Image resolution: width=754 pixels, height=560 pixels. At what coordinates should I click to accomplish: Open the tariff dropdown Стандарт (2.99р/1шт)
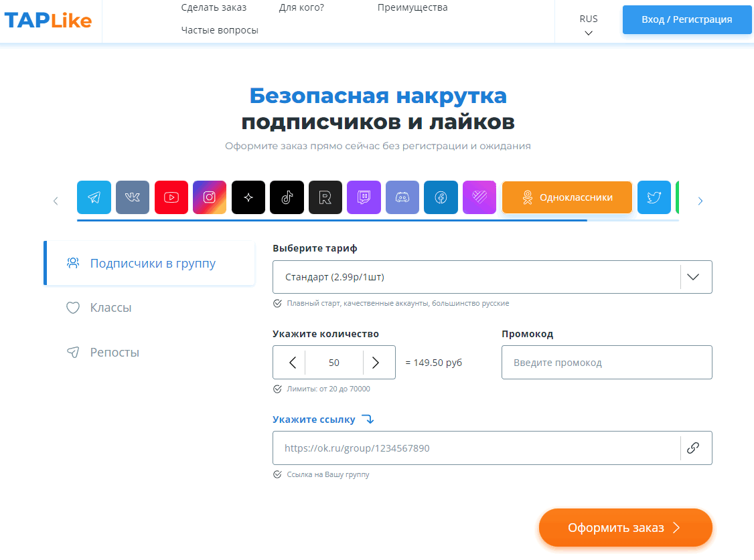(492, 277)
